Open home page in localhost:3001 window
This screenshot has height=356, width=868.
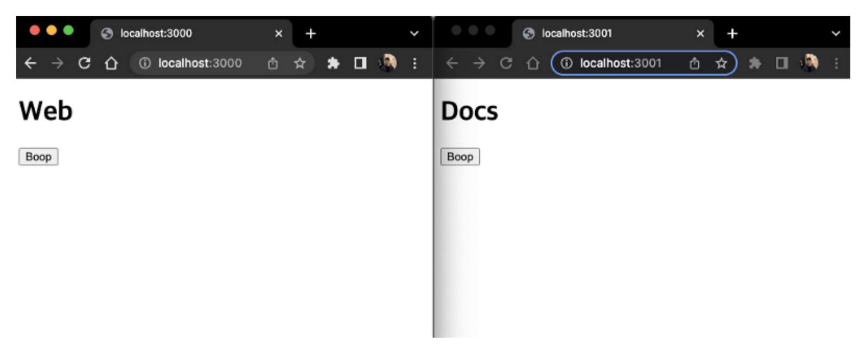coord(533,63)
